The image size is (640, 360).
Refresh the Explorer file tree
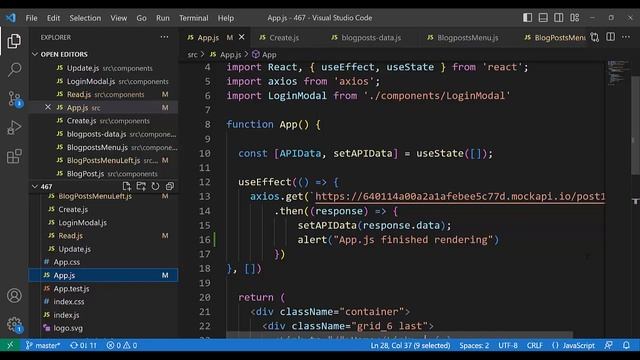pos(156,186)
